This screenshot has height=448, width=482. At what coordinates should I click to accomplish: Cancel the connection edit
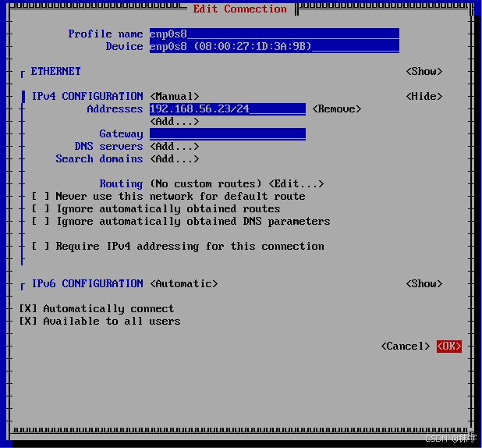pos(405,347)
